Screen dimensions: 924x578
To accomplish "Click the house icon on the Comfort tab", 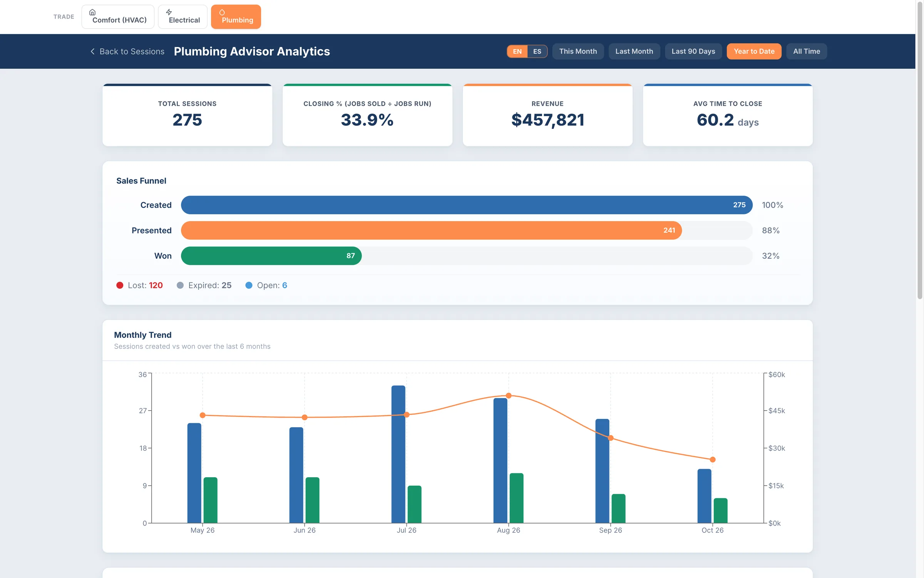I will [x=92, y=12].
